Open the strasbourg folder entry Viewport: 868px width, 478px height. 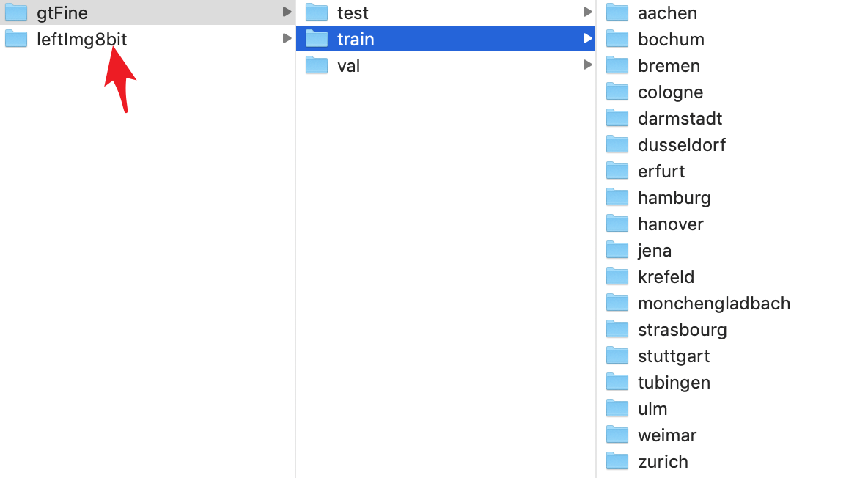tap(682, 329)
